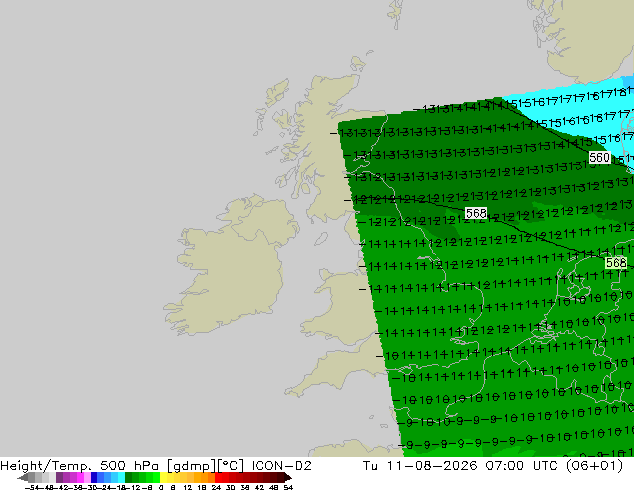Click the yellow swatch in the legend
The width and height of the screenshot is (634, 490).
pos(164,477)
